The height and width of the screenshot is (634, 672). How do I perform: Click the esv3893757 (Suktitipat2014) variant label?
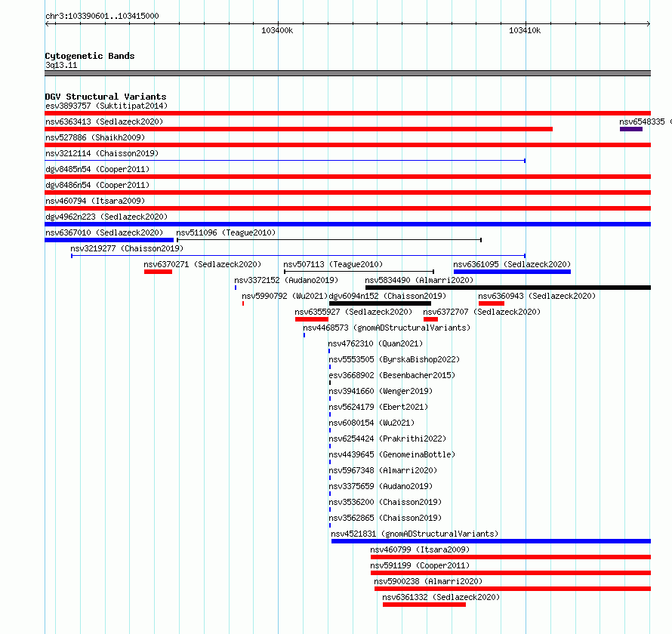click(106, 106)
